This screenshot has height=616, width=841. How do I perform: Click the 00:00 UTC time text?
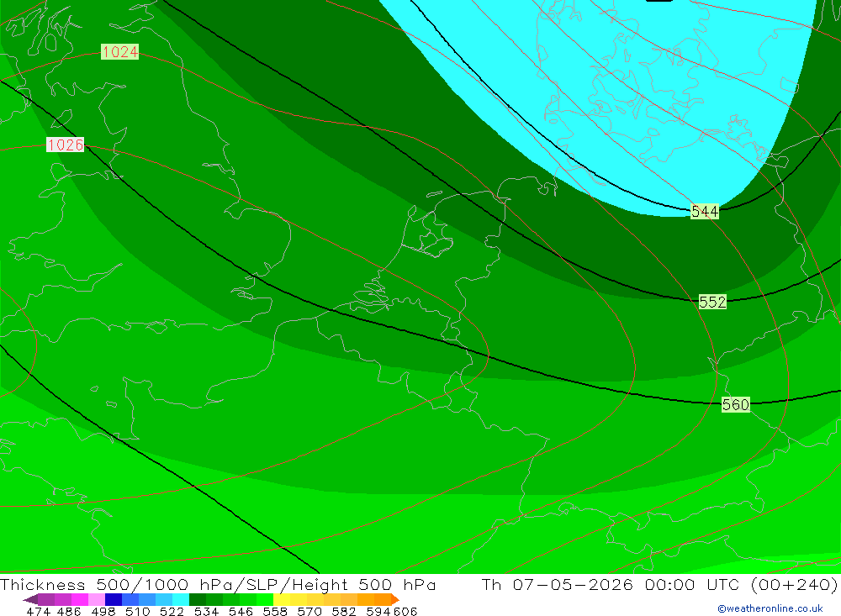[692, 584]
